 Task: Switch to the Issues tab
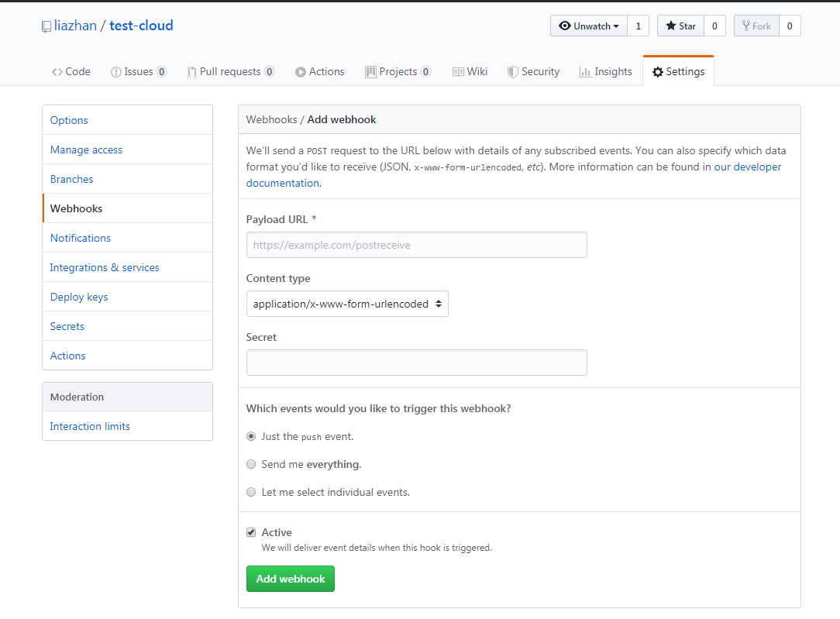click(x=139, y=72)
